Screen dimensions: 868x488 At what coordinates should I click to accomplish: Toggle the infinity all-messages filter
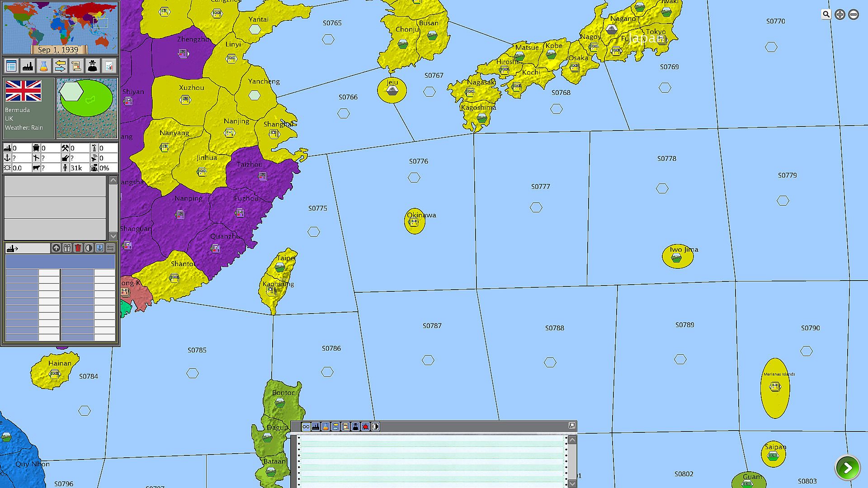point(306,427)
